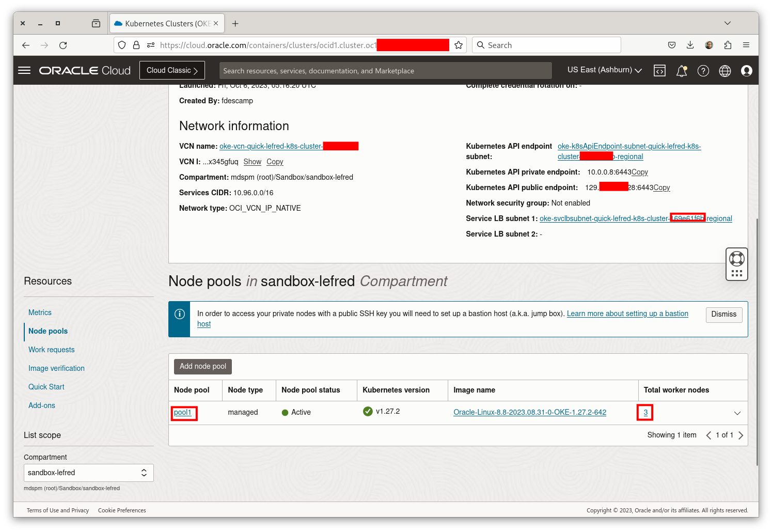Open the Oracle-Linux-8.8 image name link
This screenshot has height=532, width=772.
[x=530, y=412]
